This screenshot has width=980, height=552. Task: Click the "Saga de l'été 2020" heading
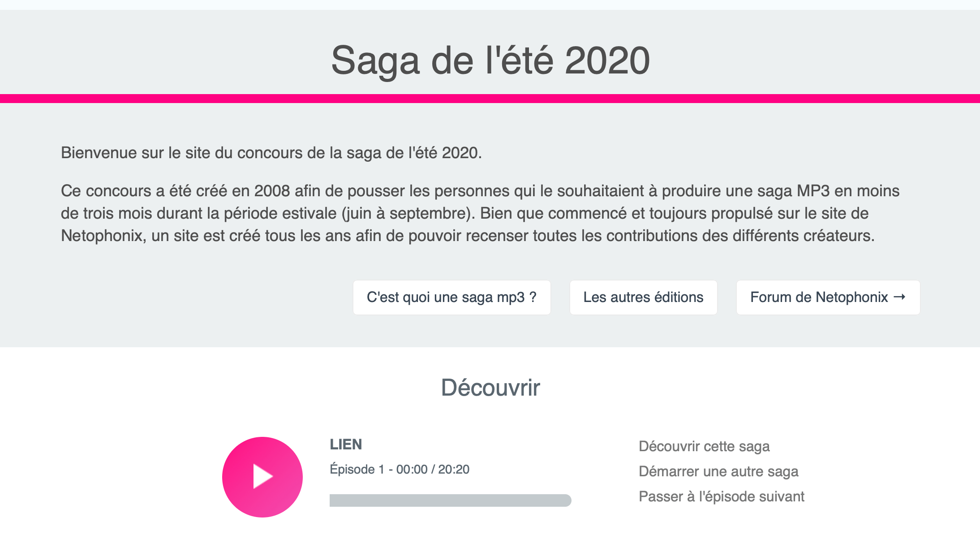(x=490, y=60)
